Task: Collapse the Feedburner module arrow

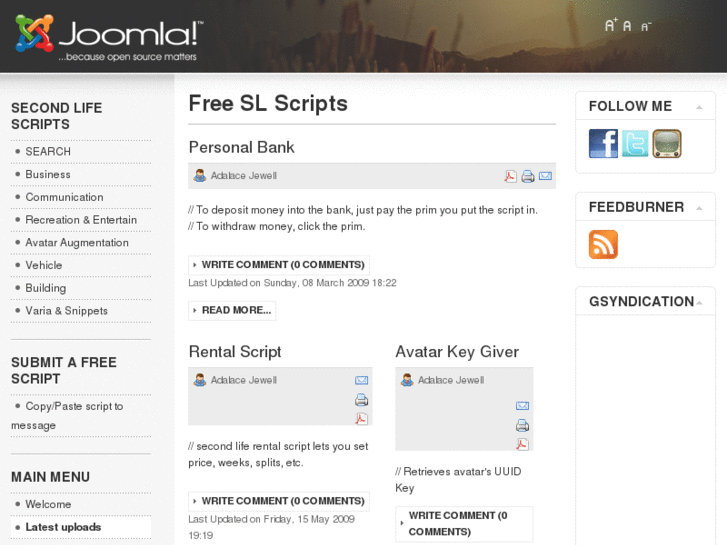Action: click(x=699, y=208)
